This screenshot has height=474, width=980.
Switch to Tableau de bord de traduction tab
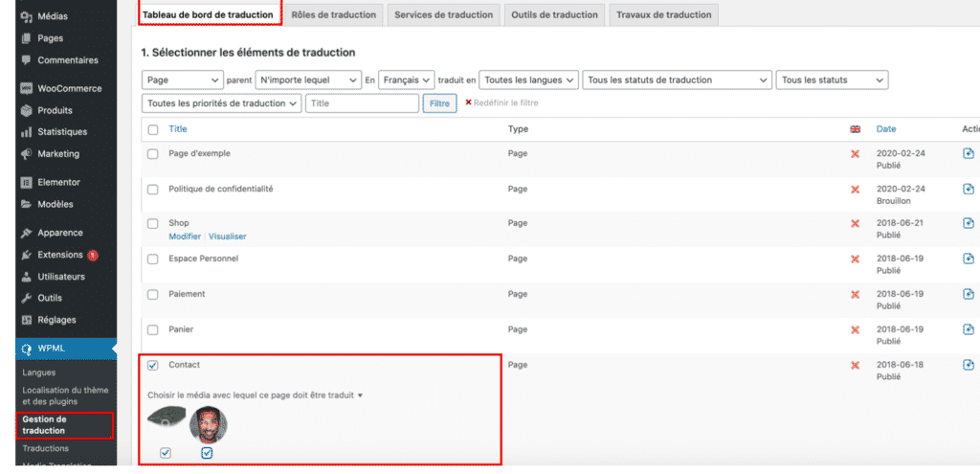(209, 14)
